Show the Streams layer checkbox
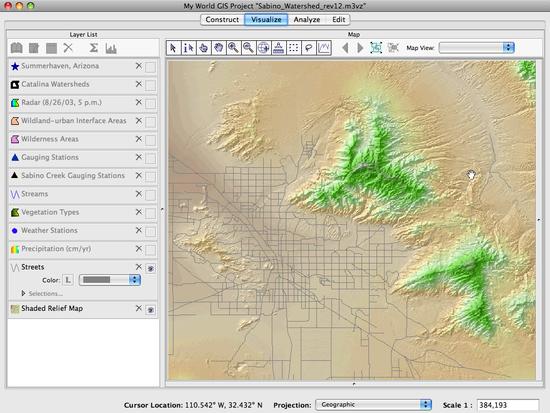 click(150, 195)
